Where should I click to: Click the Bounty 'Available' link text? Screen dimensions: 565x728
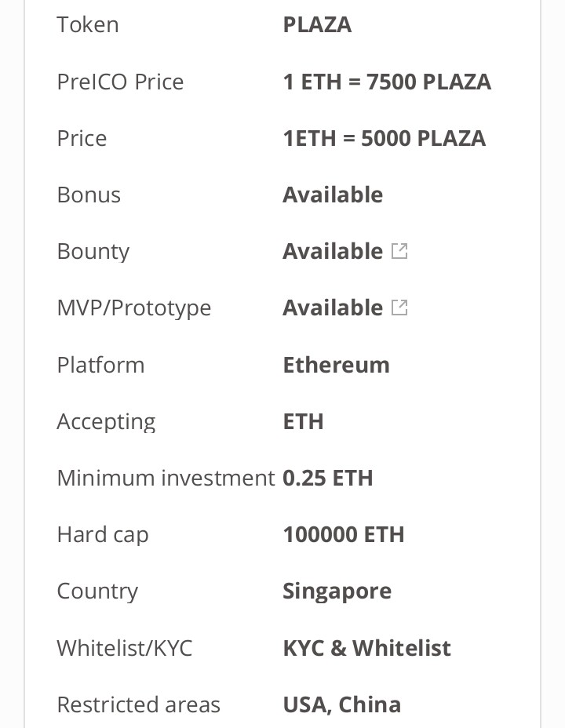click(333, 251)
